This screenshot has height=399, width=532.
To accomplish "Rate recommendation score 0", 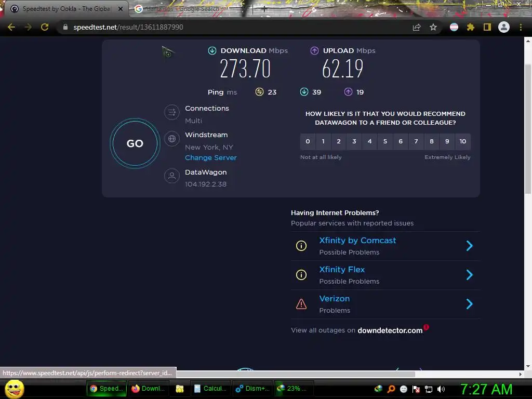I will [x=308, y=141].
